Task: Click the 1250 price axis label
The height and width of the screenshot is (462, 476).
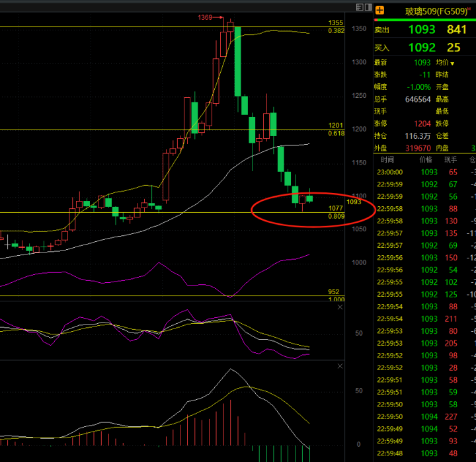Action: click(x=359, y=96)
